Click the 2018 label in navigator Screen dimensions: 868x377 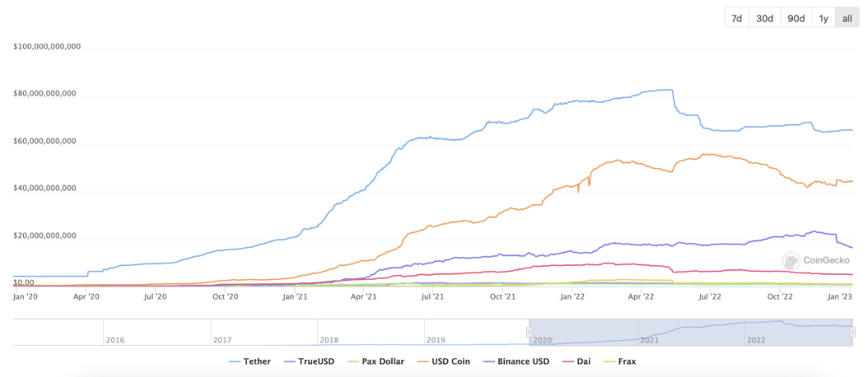pos(329,338)
